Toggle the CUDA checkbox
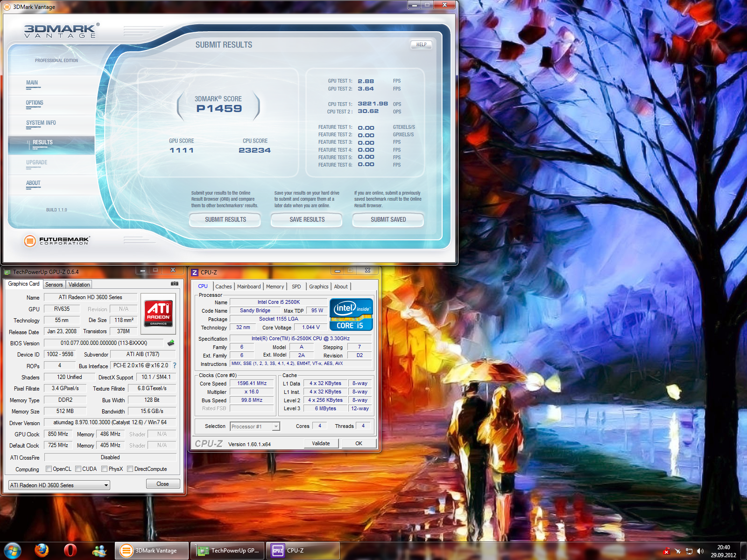 [78, 469]
